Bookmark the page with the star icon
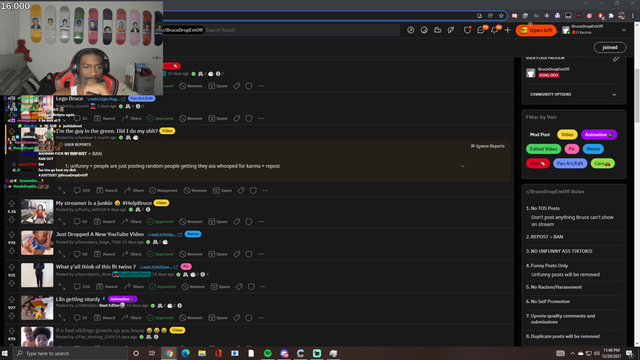The image size is (640, 360). (501, 16)
